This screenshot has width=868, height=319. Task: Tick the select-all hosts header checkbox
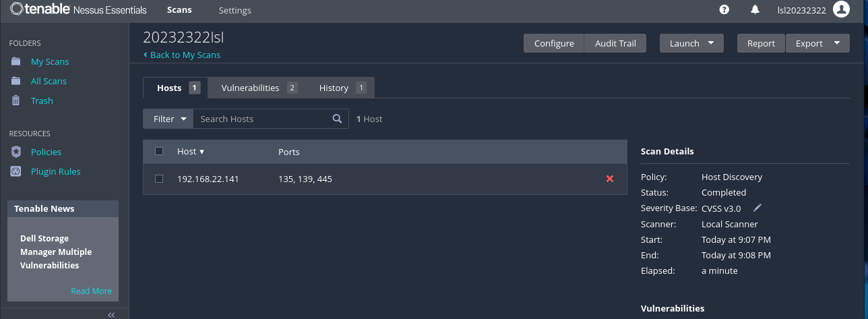click(x=159, y=151)
